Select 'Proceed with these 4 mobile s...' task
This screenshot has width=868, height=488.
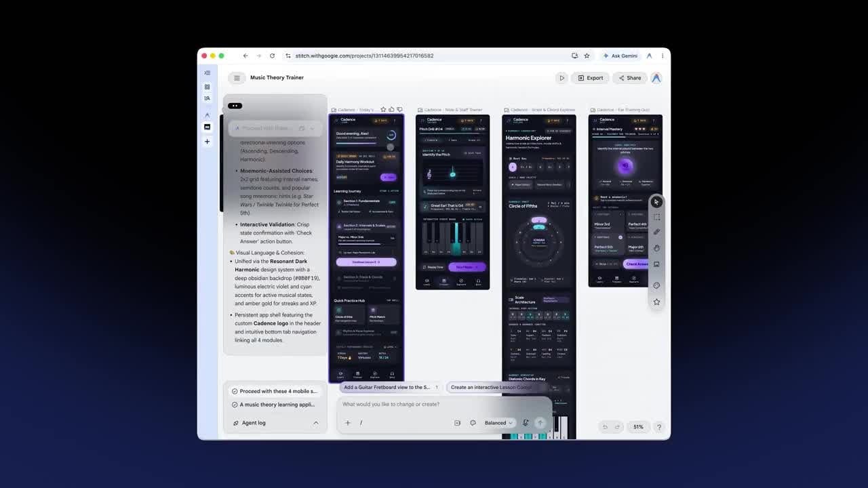[275, 391]
